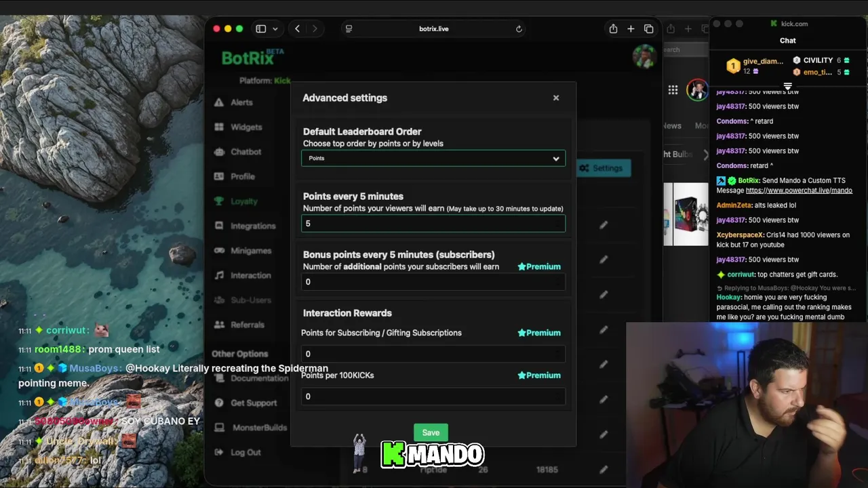Click the Points per 100KICKs field
Screen dimensions: 868x488
point(433,396)
